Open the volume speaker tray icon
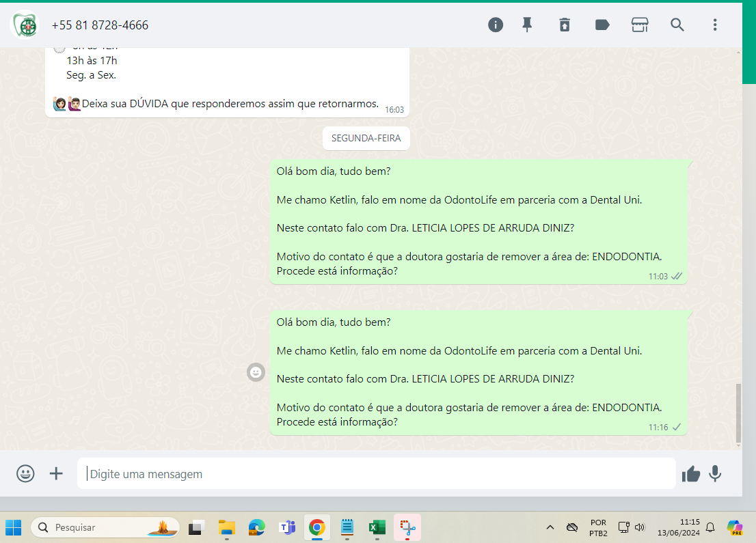This screenshot has height=543, width=756. point(640,527)
